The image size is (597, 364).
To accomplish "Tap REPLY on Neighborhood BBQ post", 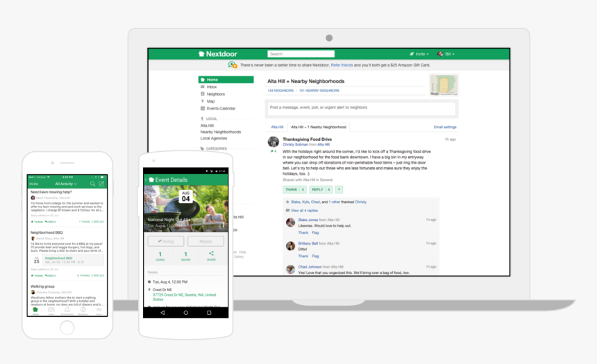I will coord(51,275).
